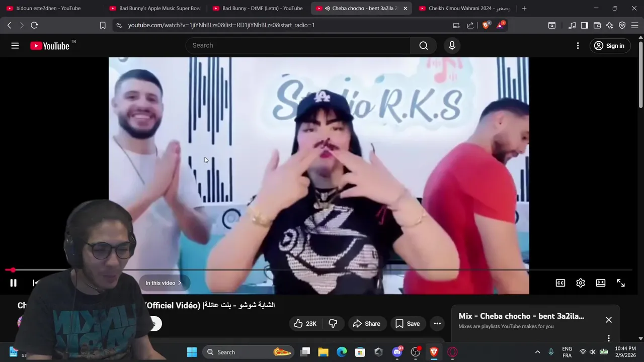Open Windows Start menu

pos(192,352)
